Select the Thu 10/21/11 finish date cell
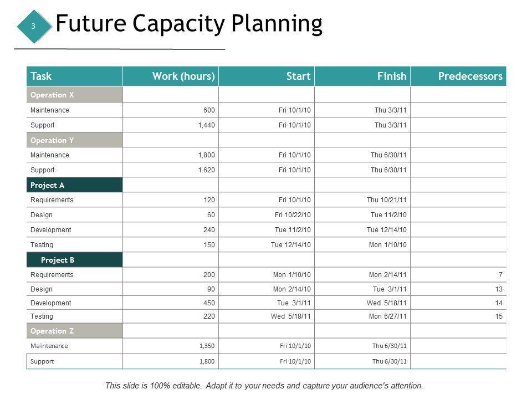 (387, 200)
